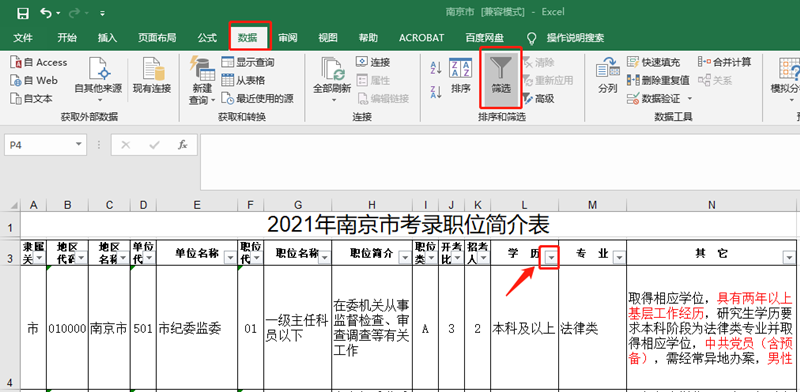Image resolution: width=800 pixels, height=392 pixels.
Task: Switch to the 公式 ribbon tab
Action: [207, 38]
